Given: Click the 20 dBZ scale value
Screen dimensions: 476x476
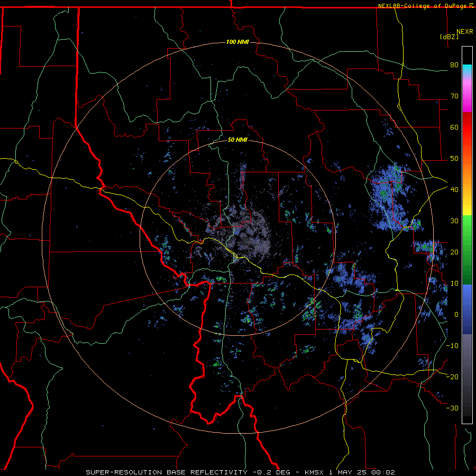Looking at the screenshot, I should coord(454,252).
